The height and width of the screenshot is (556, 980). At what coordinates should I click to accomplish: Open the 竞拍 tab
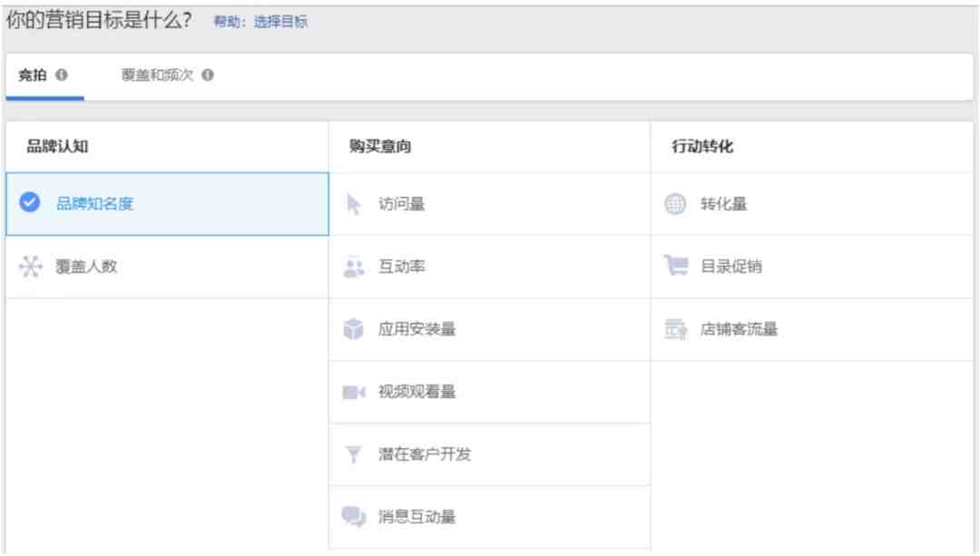[33, 75]
